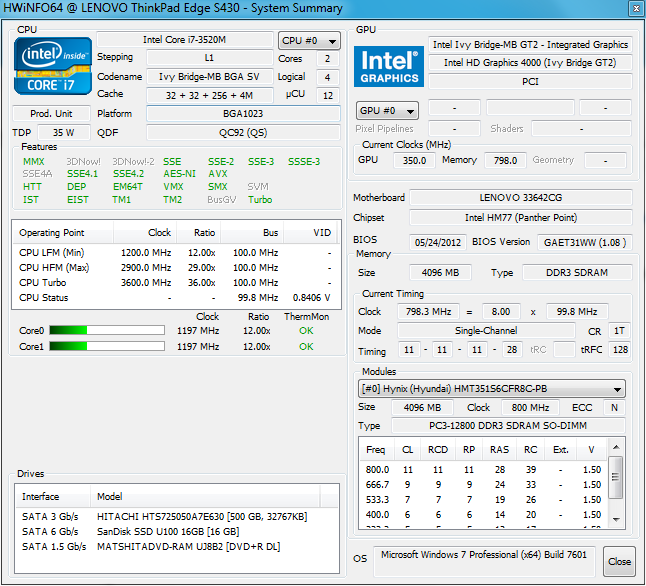Click the Operating Point column header
646x586 pixels.
(52, 233)
